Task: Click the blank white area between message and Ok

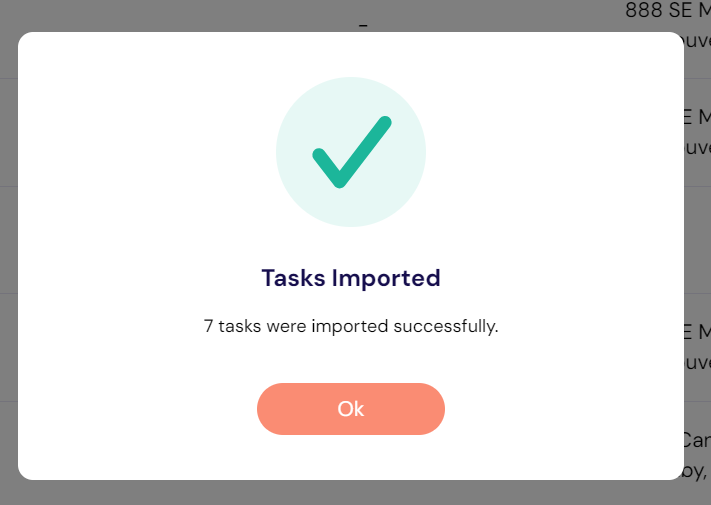Action: click(351, 360)
